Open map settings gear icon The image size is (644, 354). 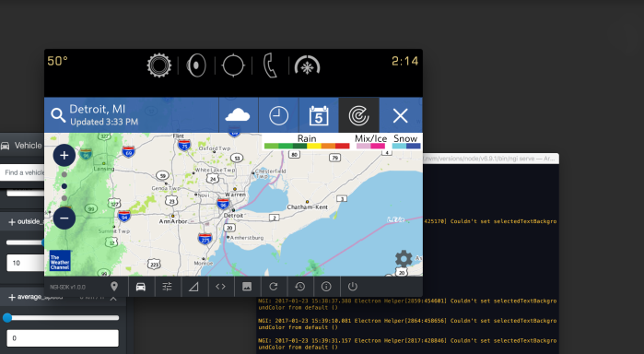coord(404,259)
